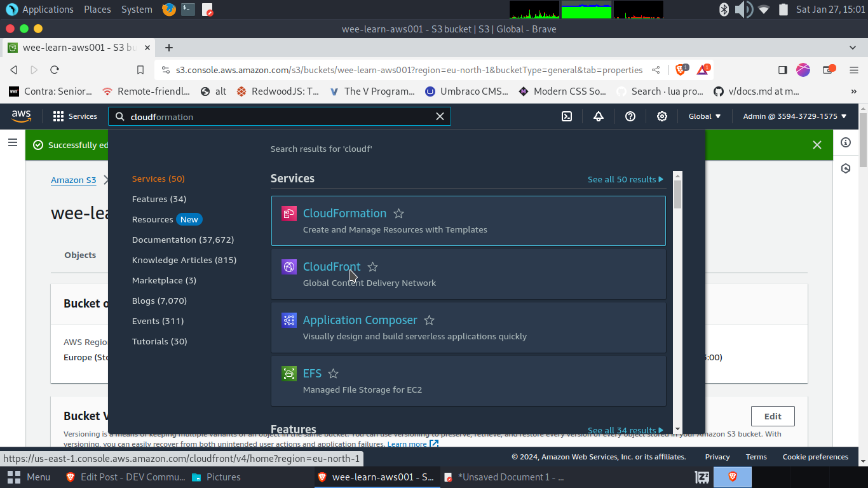Open the Services grid menu
This screenshot has height=488, width=868.
75,116
